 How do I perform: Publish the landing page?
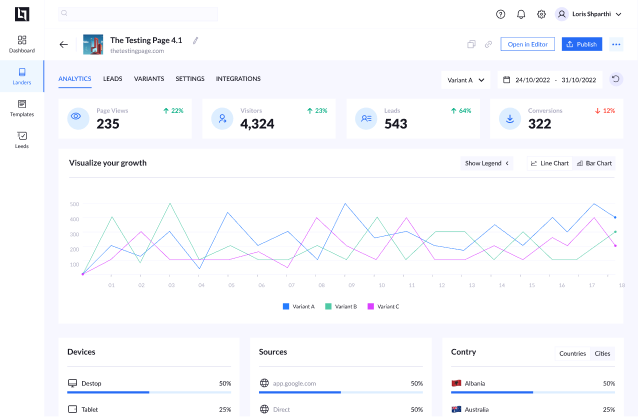582,44
